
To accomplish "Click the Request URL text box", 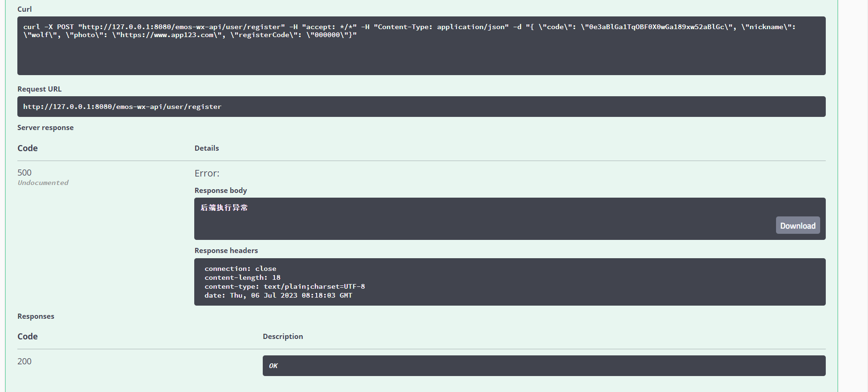I will point(421,107).
